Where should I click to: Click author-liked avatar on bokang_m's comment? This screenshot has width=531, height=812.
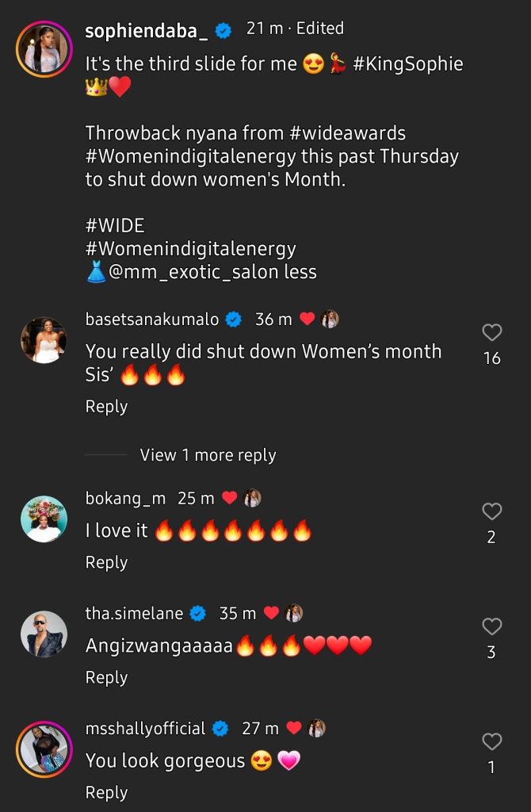click(253, 499)
